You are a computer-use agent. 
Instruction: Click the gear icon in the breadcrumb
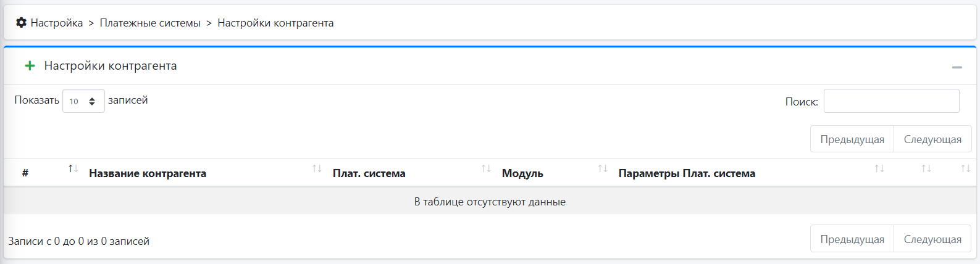coord(21,23)
